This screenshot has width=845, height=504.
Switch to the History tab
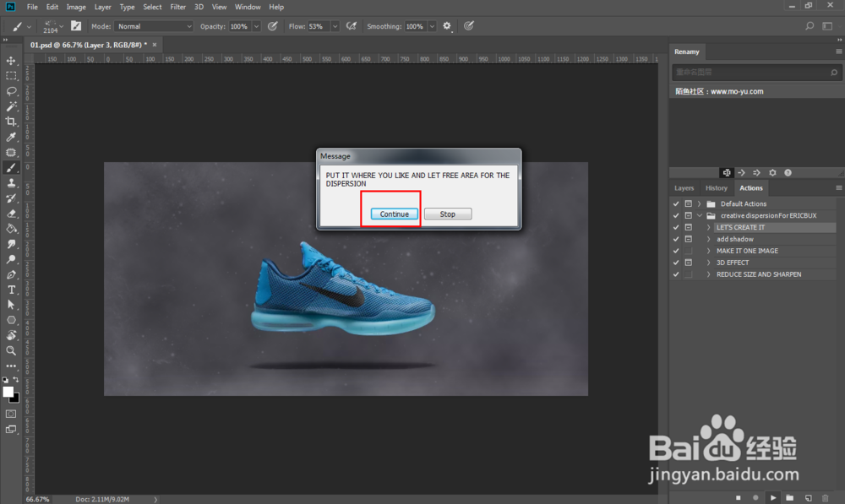[x=717, y=188]
